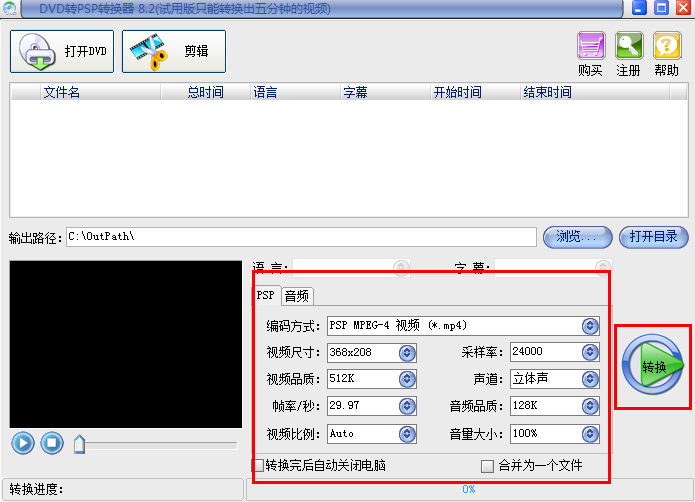The width and height of the screenshot is (695, 502).
Task: Play the video preview
Action: pos(23,443)
